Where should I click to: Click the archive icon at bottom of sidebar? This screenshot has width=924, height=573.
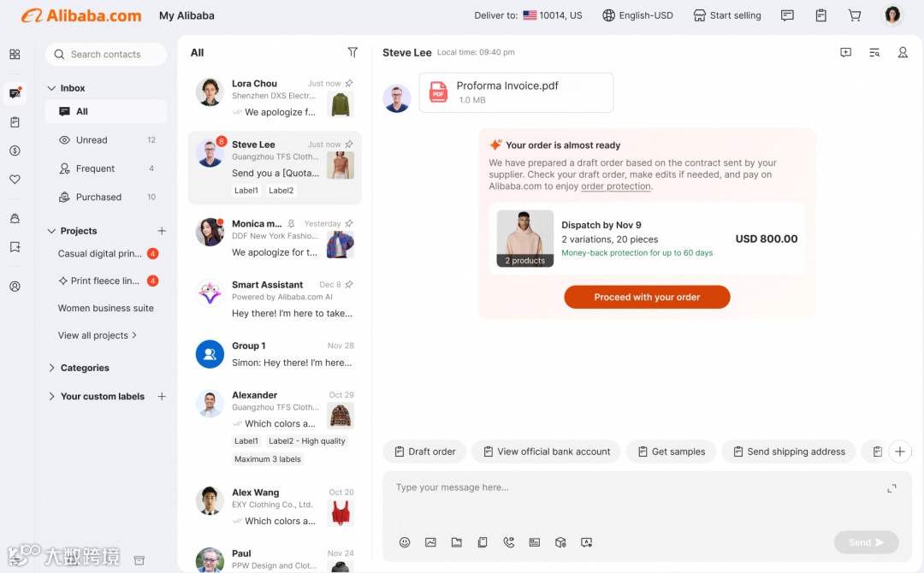coord(139,560)
